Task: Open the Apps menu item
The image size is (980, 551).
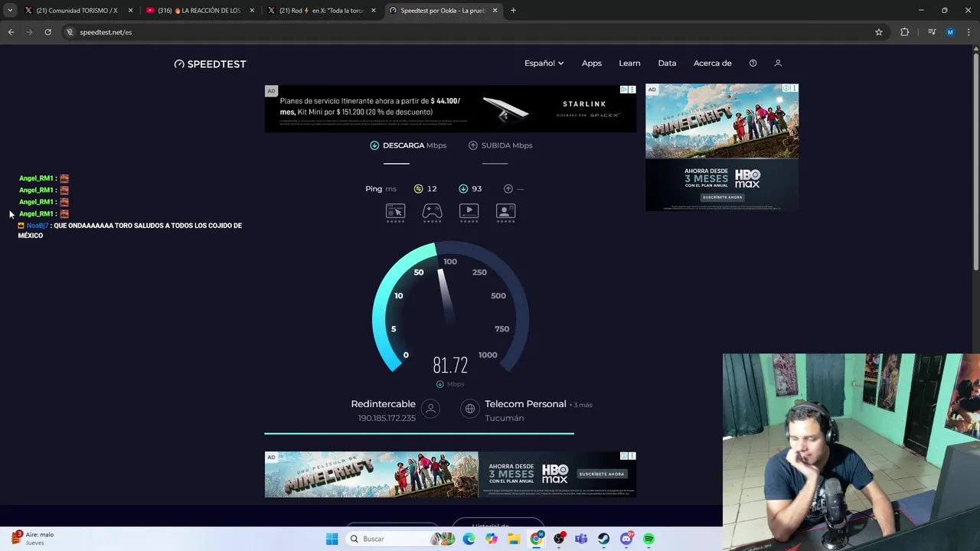Action: tap(592, 64)
